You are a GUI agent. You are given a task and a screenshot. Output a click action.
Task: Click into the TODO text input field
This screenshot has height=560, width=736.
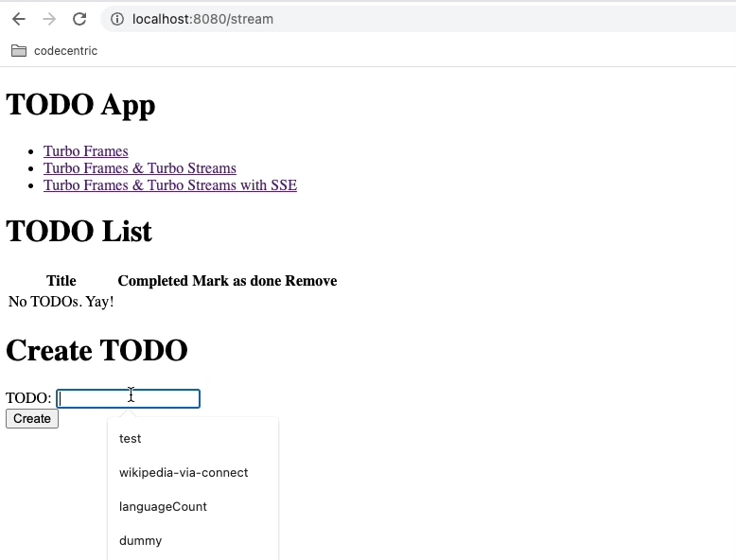coord(128,399)
